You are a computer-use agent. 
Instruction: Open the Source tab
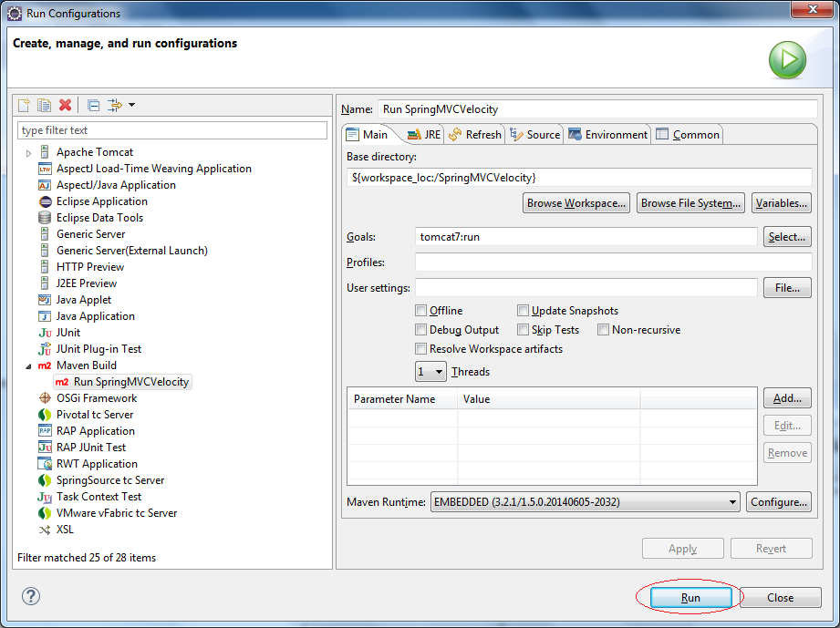pos(534,134)
